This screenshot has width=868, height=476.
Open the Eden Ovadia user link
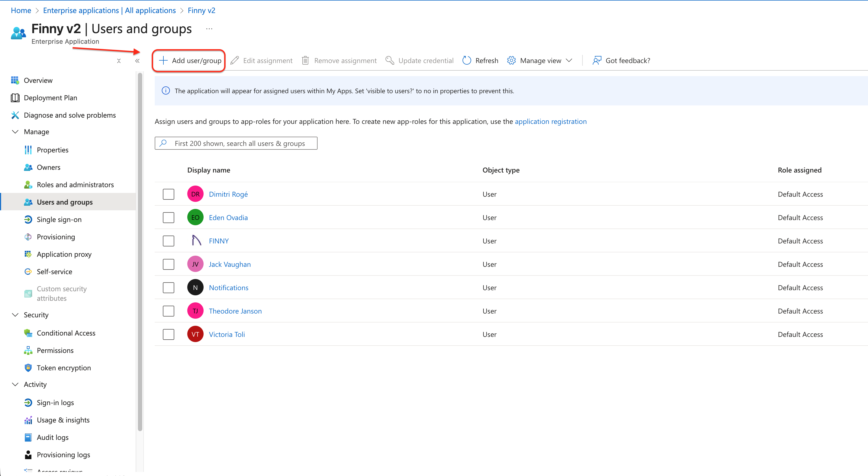coord(228,218)
